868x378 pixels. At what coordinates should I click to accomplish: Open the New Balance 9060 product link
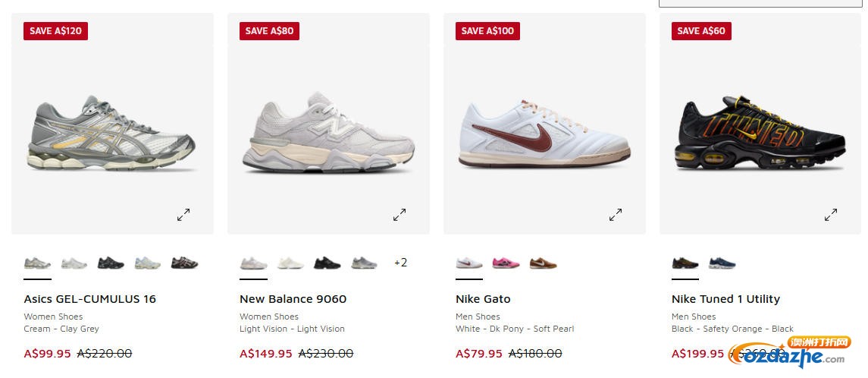click(x=293, y=299)
